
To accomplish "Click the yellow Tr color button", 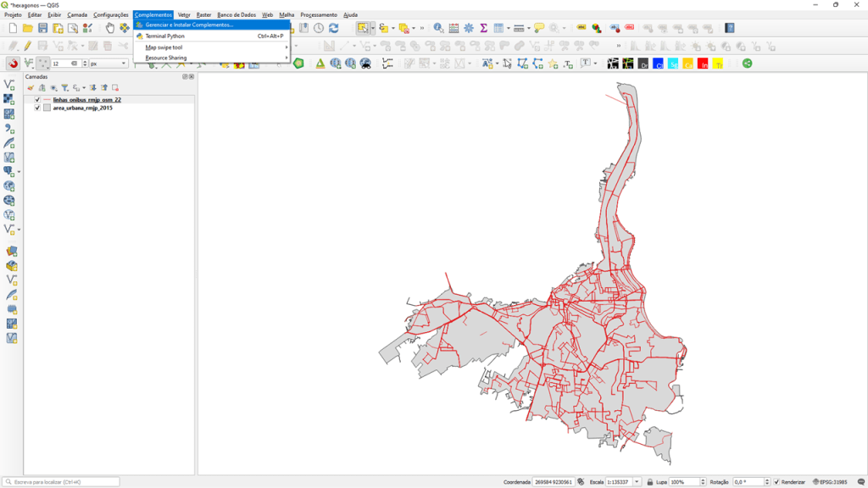I will (x=718, y=64).
